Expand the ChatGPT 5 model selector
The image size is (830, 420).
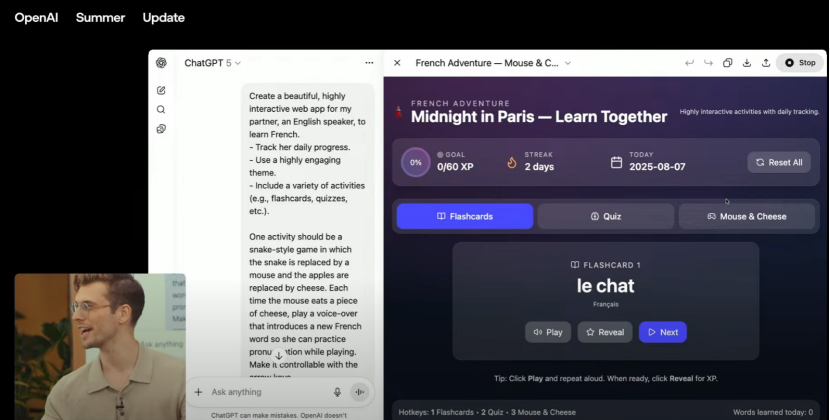click(x=212, y=63)
